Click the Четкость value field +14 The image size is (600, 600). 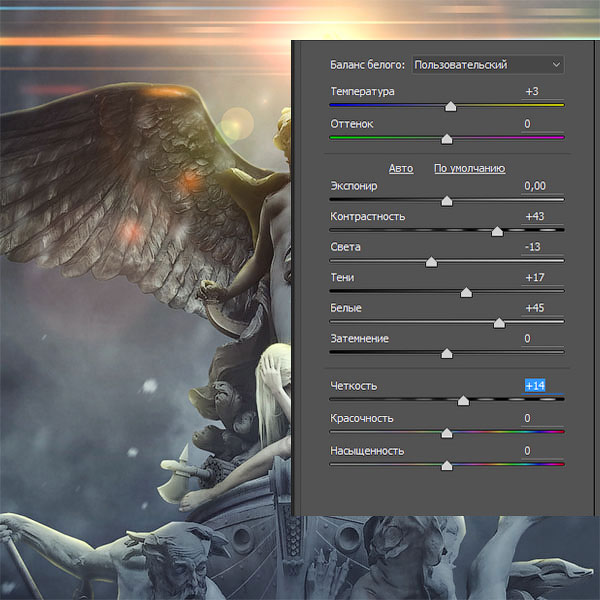pos(542,386)
